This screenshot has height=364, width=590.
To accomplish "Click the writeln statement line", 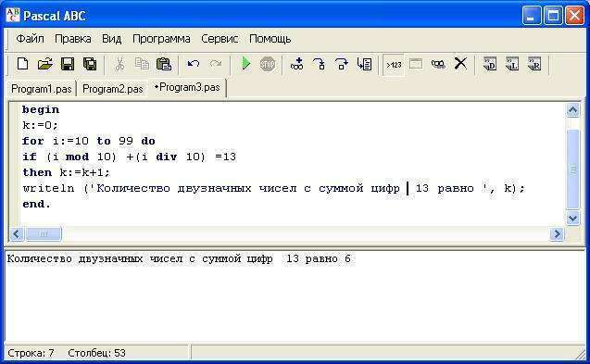I will click(x=273, y=188).
